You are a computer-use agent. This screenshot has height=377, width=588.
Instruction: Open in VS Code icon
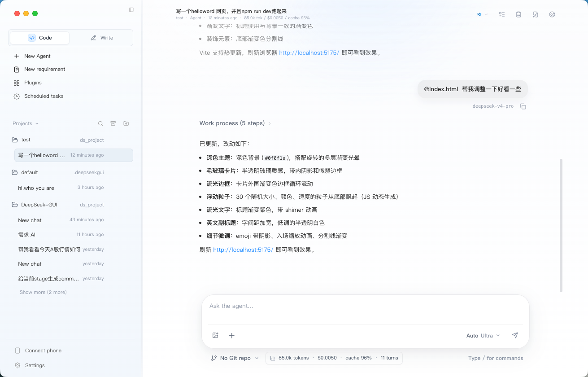pyautogui.click(x=479, y=14)
